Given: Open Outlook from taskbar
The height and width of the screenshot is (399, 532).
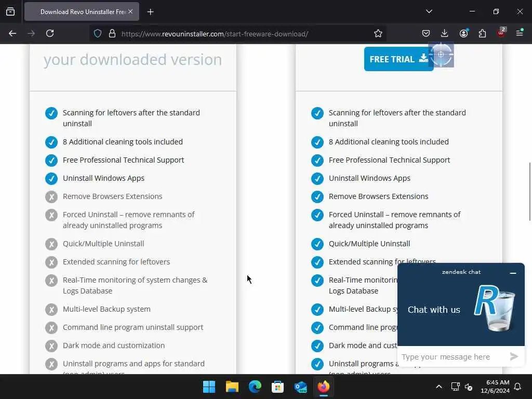Looking at the screenshot, I should click(301, 387).
